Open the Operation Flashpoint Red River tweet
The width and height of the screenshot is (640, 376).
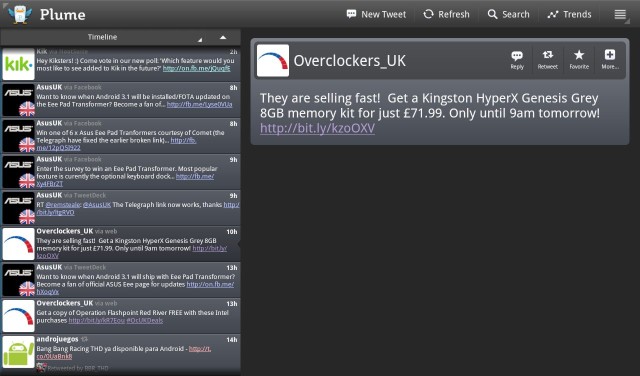pyautogui.click(x=121, y=316)
